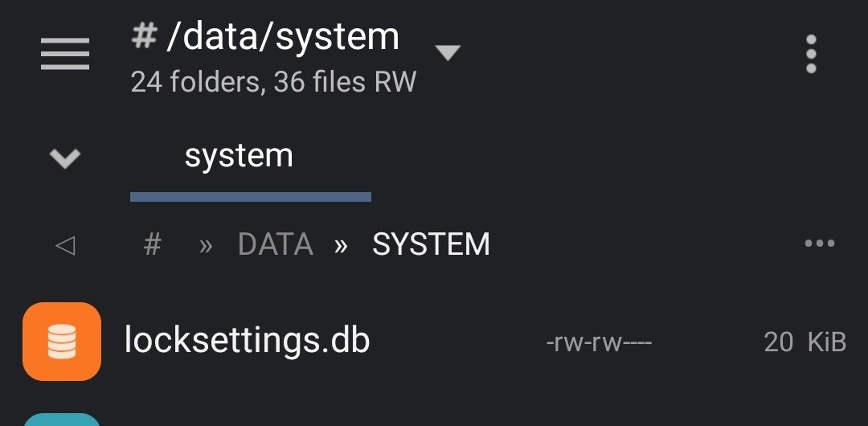Click the » separator before DATA
This screenshot has height=426, width=868.
click(206, 245)
